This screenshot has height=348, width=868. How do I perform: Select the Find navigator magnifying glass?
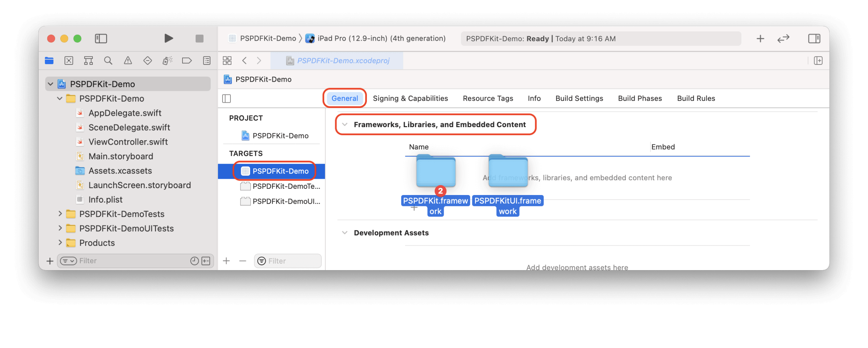(108, 60)
